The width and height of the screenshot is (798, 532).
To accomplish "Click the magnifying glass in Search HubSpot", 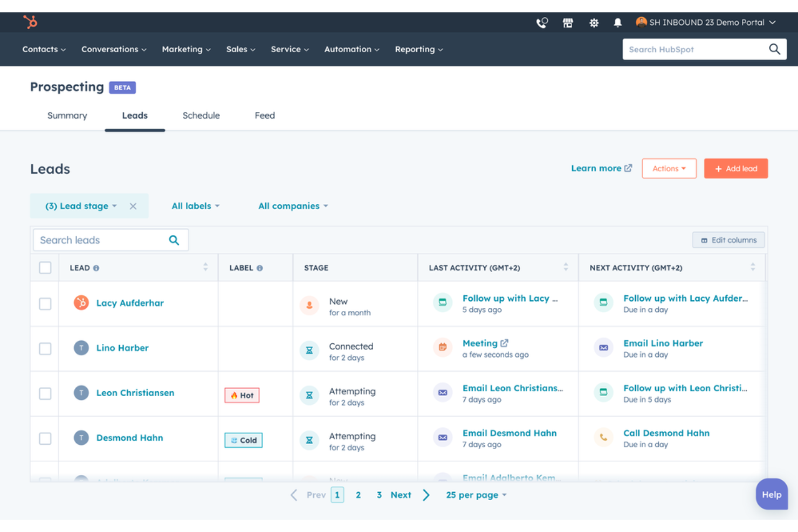I will pyautogui.click(x=774, y=49).
